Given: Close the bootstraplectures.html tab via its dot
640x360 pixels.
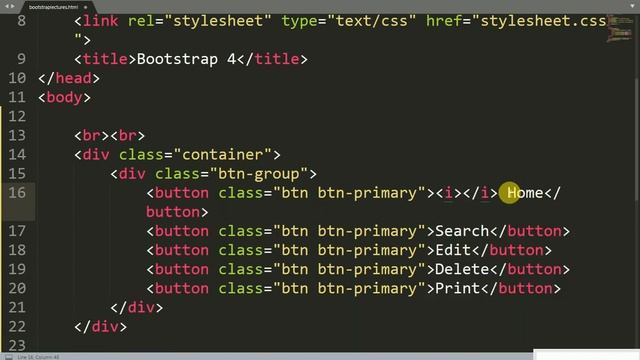Looking at the screenshot, I should point(85,7).
